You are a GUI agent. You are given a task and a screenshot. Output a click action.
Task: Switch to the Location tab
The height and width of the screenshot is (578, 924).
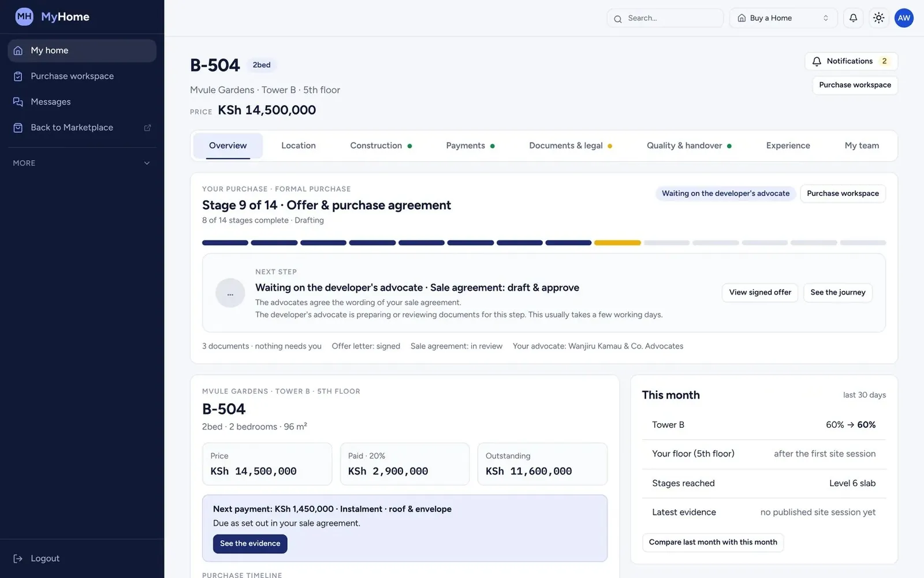pyautogui.click(x=299, y=146)
